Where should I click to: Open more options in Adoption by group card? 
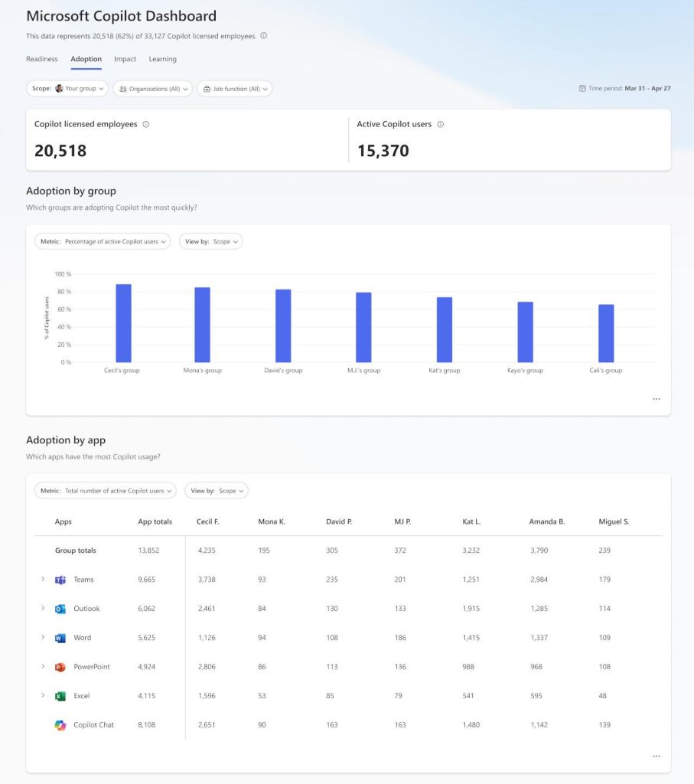[x=657, y=399]
